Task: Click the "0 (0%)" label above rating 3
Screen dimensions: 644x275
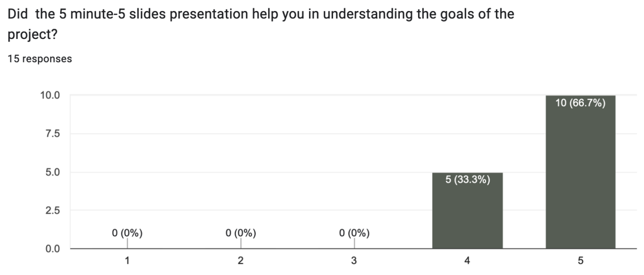Action: coord(354,233)
